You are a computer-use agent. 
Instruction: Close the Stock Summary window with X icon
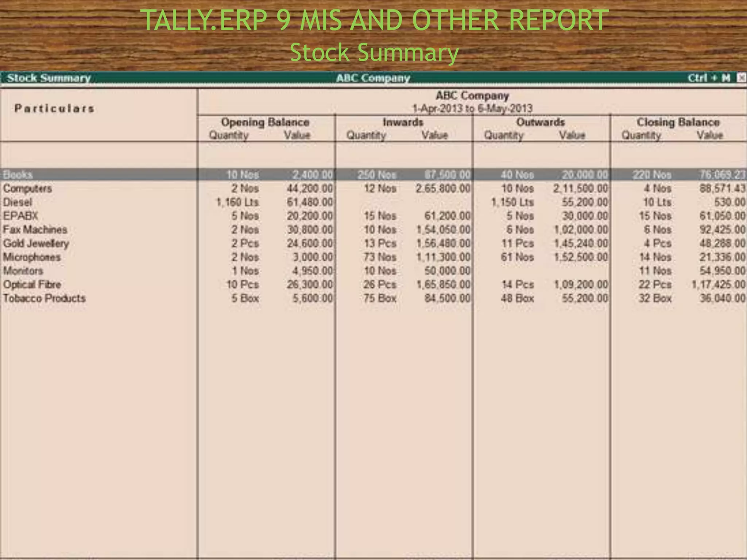(742, 78)
